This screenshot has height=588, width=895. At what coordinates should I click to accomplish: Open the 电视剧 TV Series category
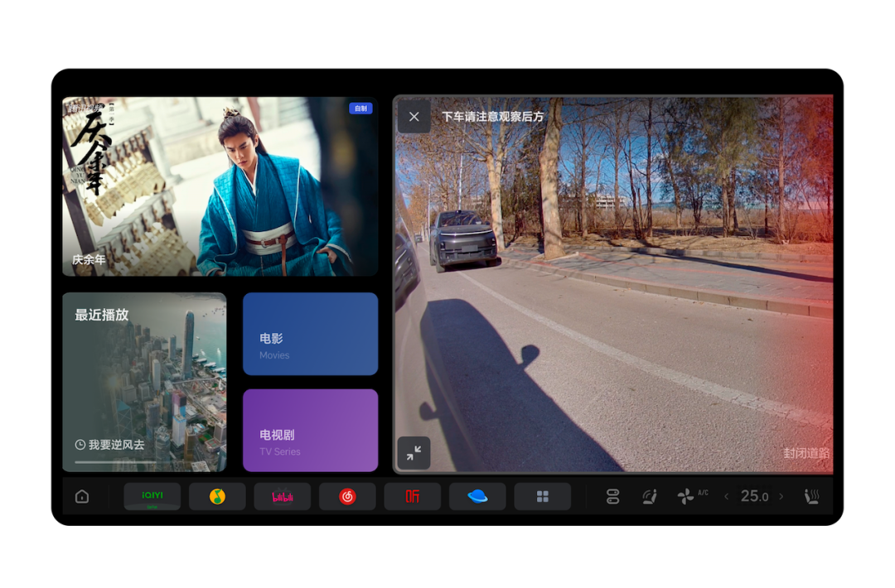[x=310, y=430]
